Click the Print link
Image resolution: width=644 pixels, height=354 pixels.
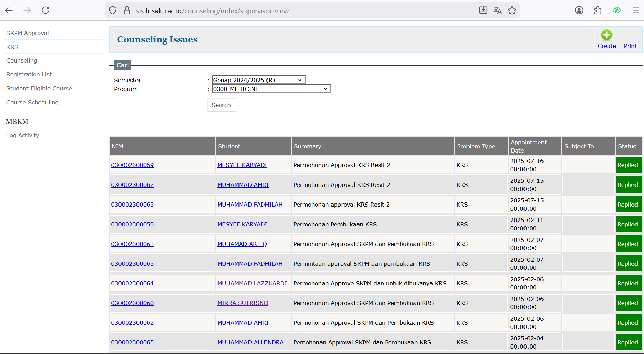(630, 46)
